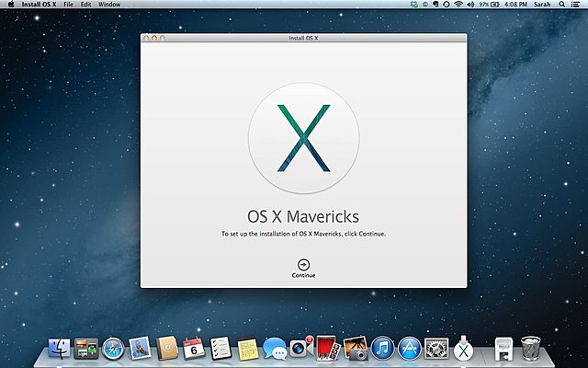Click the battery 97% indicator
This screenshot has height=368, width=588.
click(x=489, y=4)
